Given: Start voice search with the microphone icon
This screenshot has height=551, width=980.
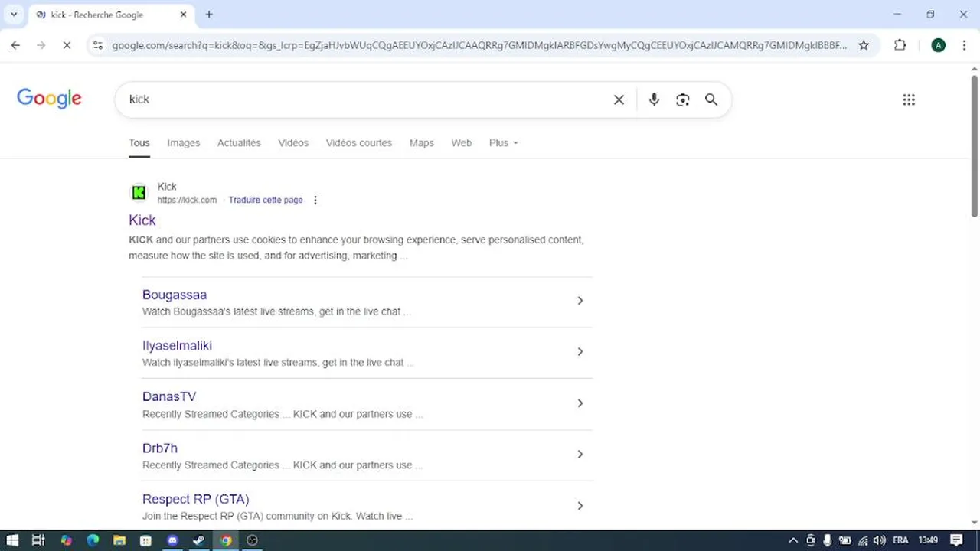Looking at the screenshot, I should tap(654, 99).
